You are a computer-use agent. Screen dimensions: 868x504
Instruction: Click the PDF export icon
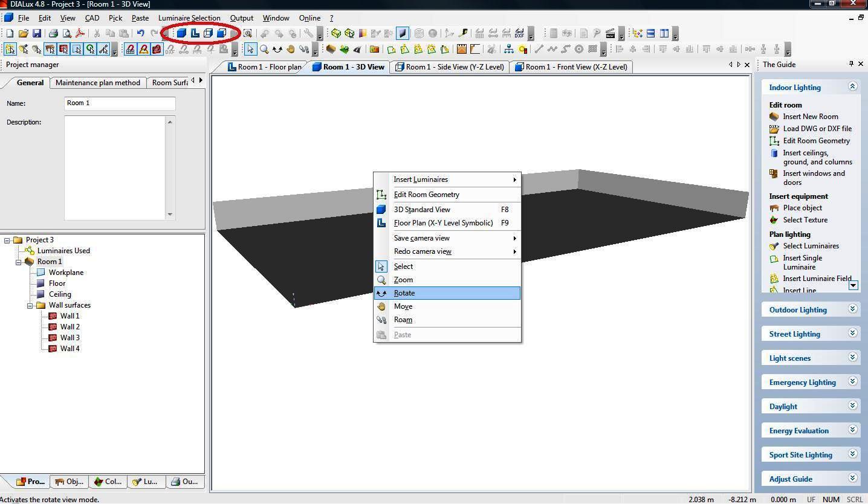click(80, 33)
